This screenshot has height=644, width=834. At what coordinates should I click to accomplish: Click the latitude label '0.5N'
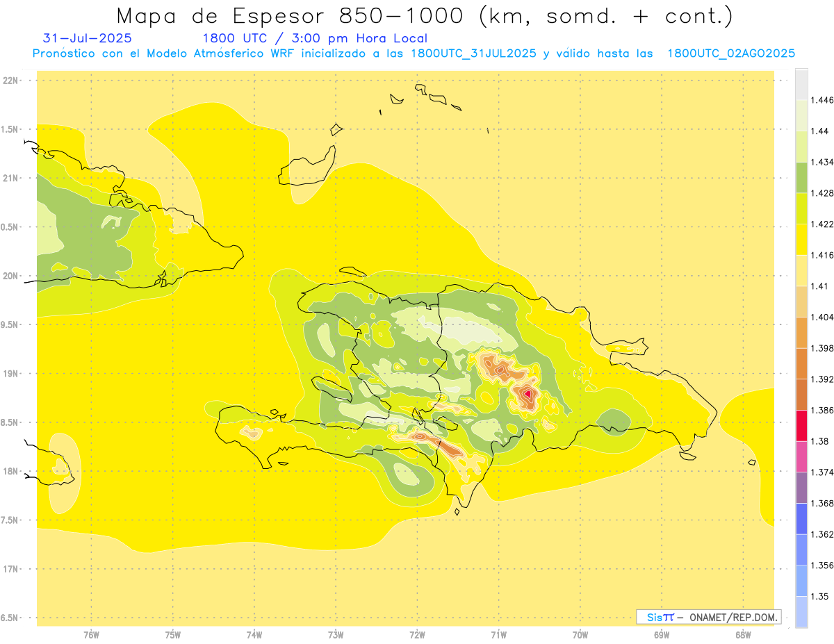[x=9, y=227]
